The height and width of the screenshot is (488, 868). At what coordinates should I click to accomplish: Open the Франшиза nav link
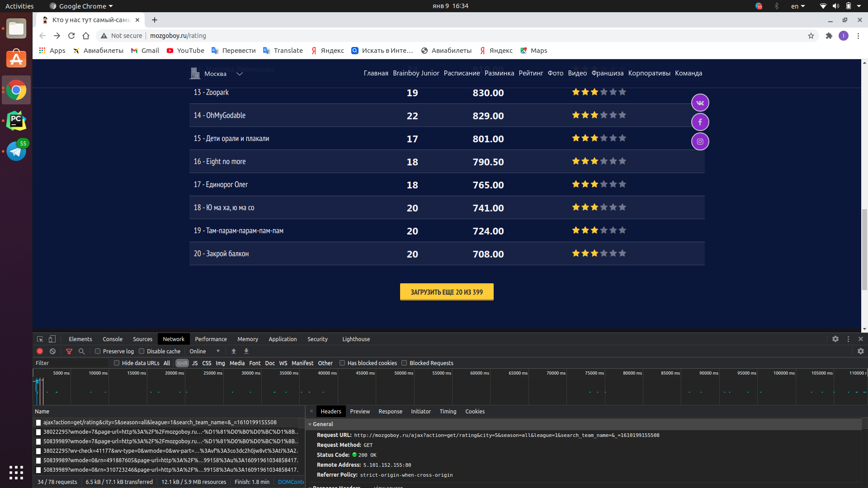tap(607, 73)
